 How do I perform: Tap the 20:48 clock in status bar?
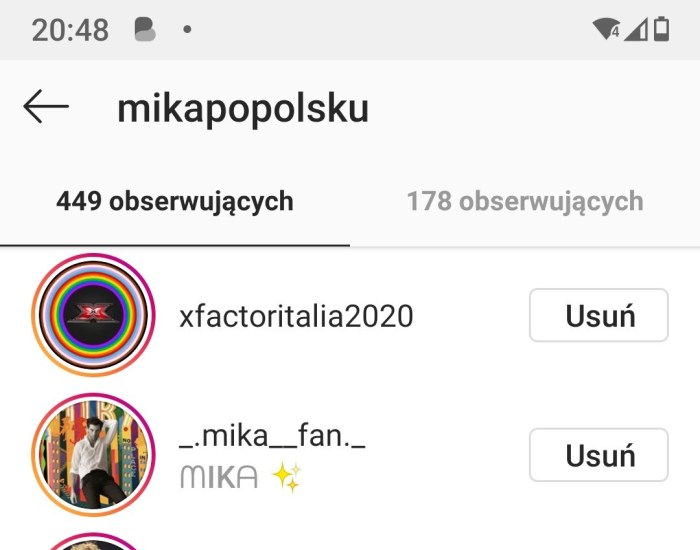click(70, 30)
